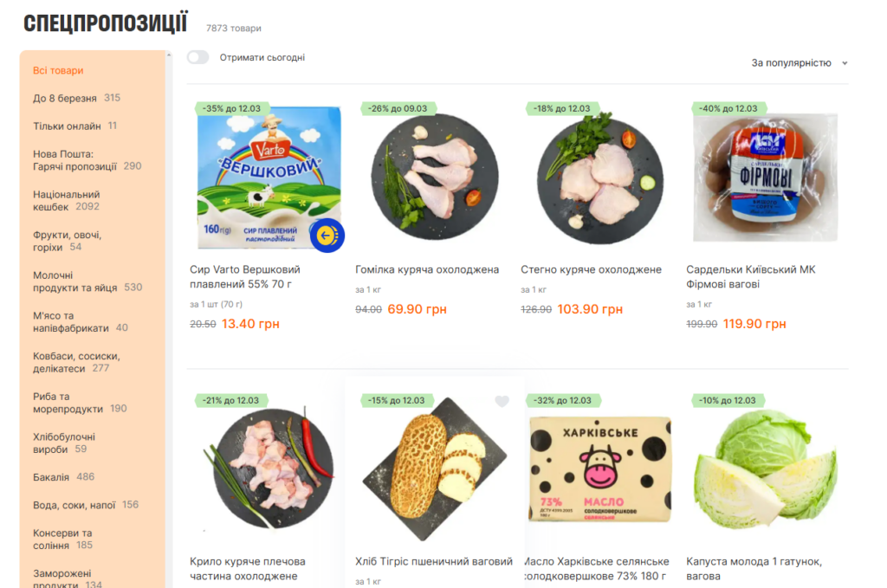The image size is (887, 588).
Task: Go to Молочні продукти та яйця category
Action: pos(87,281)
